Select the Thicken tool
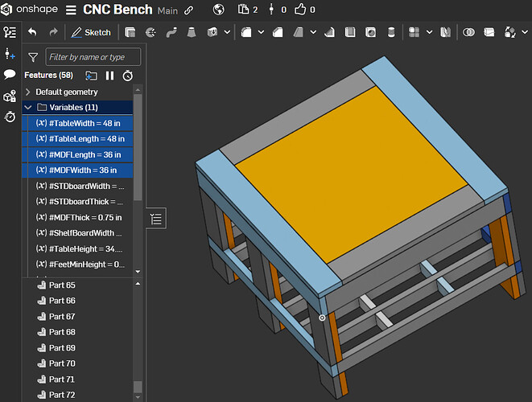 212,32
